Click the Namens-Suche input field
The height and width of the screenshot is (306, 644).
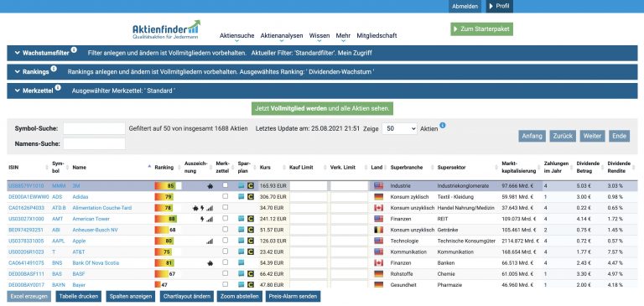point(94,143)
